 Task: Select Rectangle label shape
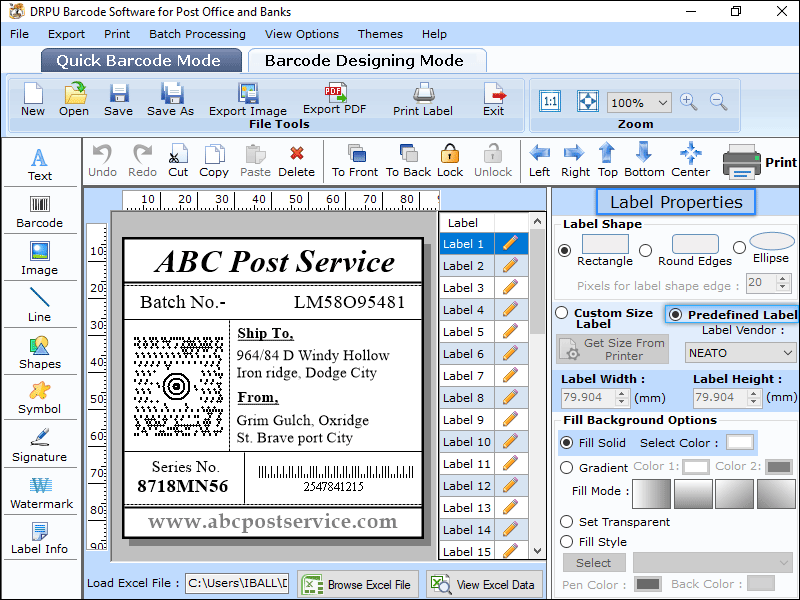point(564,251)
